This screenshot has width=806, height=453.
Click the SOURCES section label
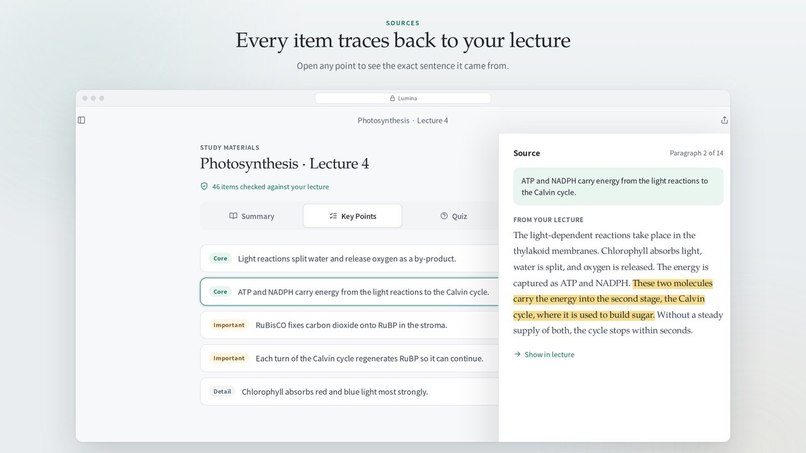(403, 23)
